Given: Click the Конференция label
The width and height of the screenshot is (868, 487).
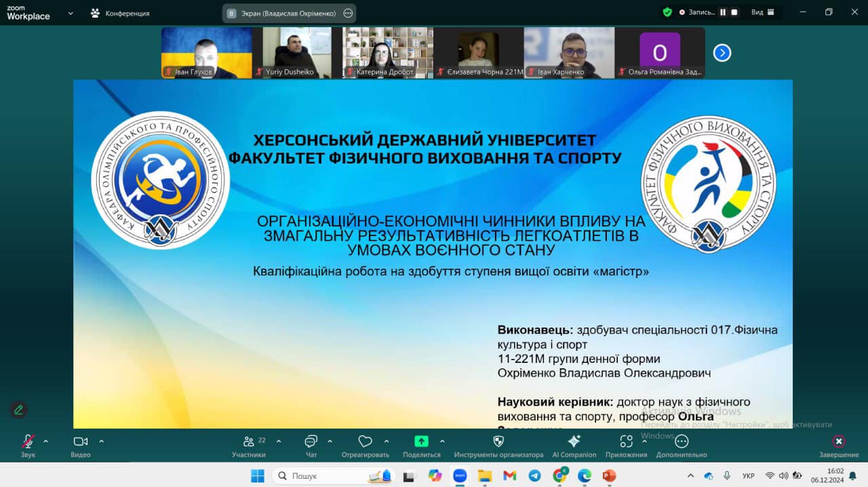Looking at the screenshot, I should [x=127, y=13].
